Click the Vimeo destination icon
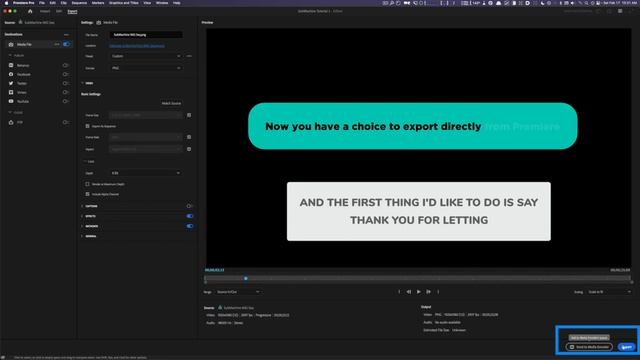Image resolution: width=640 pixels, height=360 pixels. coord(11,92)
